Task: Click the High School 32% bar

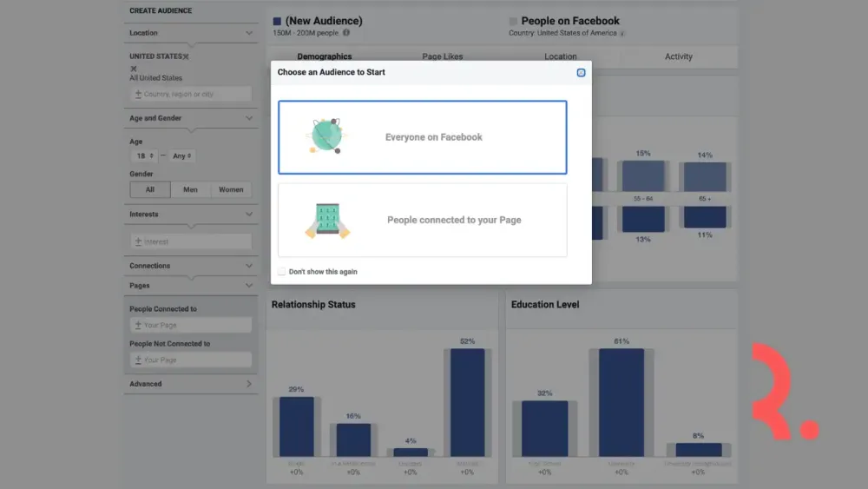Action: (545, 429)
